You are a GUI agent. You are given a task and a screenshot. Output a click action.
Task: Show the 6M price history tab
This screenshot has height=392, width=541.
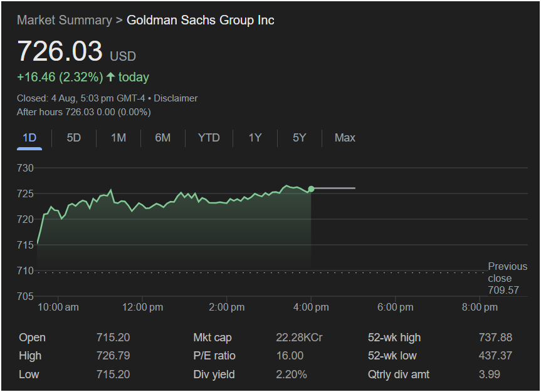tap(163, 138)
